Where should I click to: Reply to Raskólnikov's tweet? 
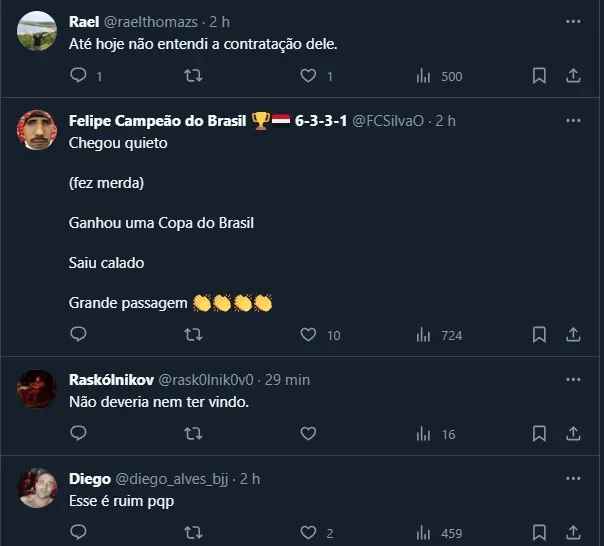80,434
